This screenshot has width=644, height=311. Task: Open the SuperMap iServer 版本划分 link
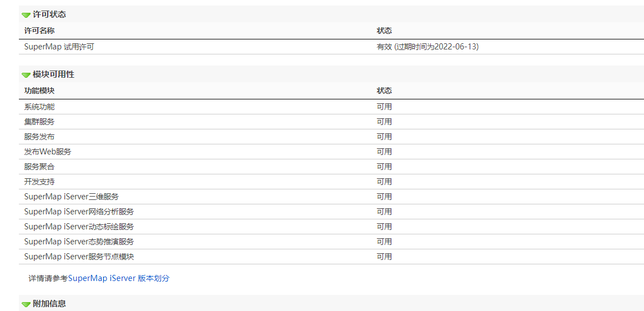tap(119, 278)
